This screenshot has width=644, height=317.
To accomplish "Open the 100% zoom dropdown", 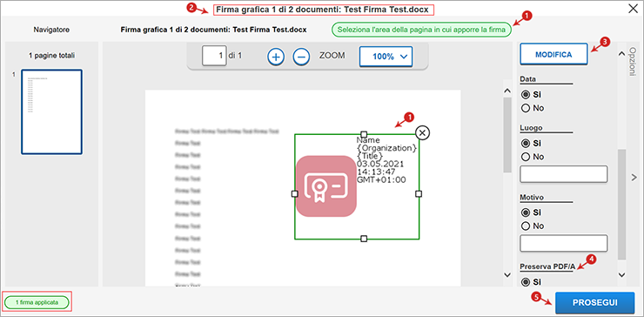I will (x=386, y=57).
